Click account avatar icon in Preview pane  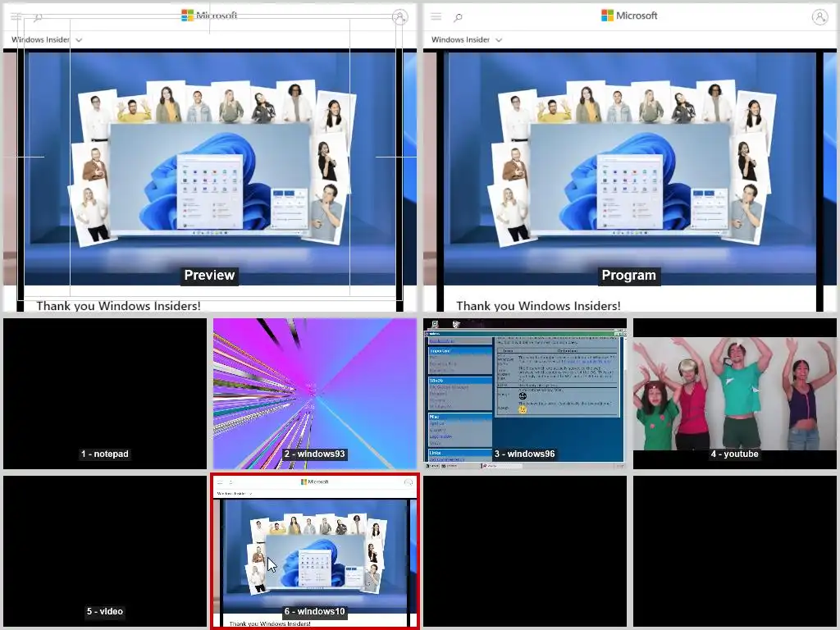pos(399,17)
